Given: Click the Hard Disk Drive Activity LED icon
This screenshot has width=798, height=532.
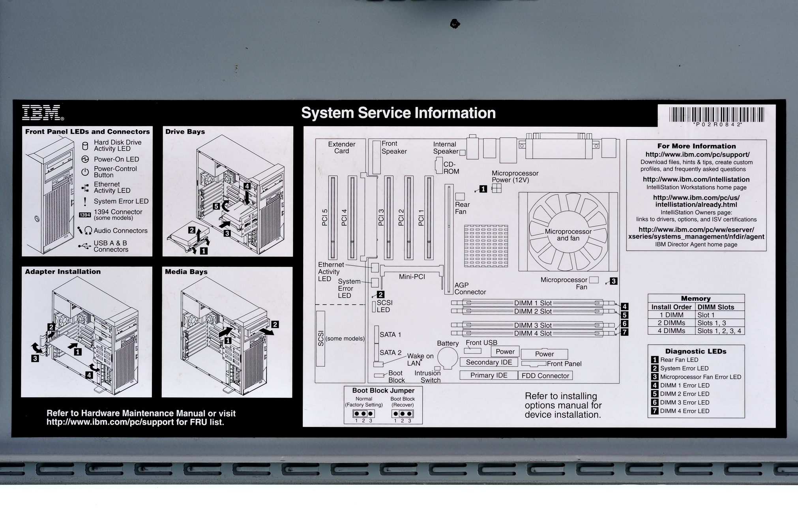Looking at the screenshot, I should [85, 146].
